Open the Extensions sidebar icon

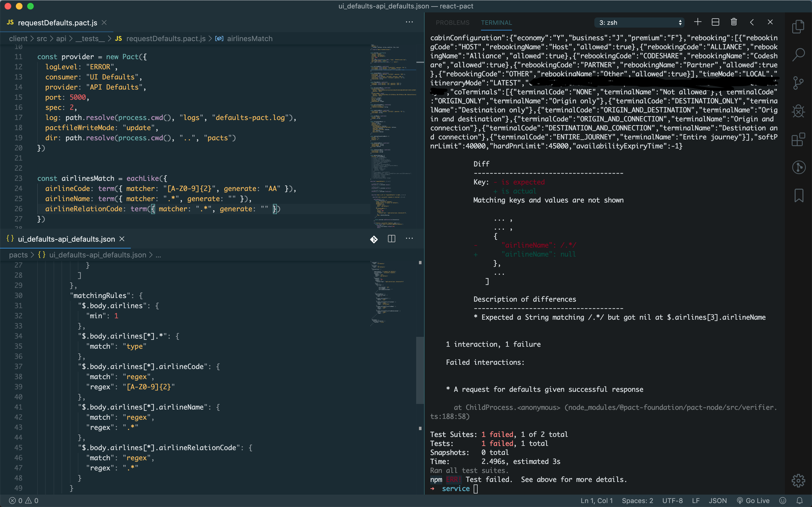coord(798,139)
